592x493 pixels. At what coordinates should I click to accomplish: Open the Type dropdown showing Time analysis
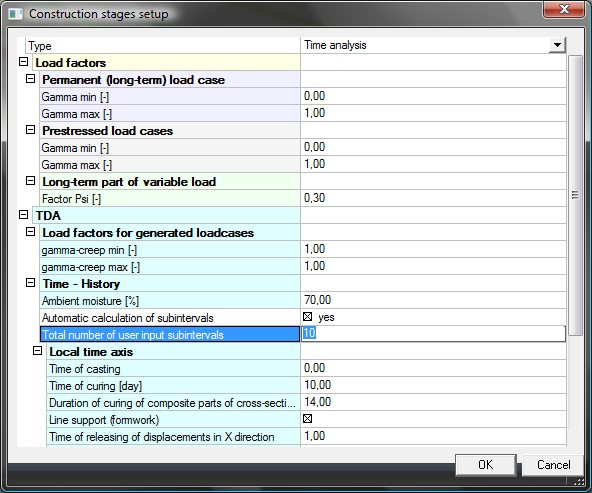(x=557, y=45)
